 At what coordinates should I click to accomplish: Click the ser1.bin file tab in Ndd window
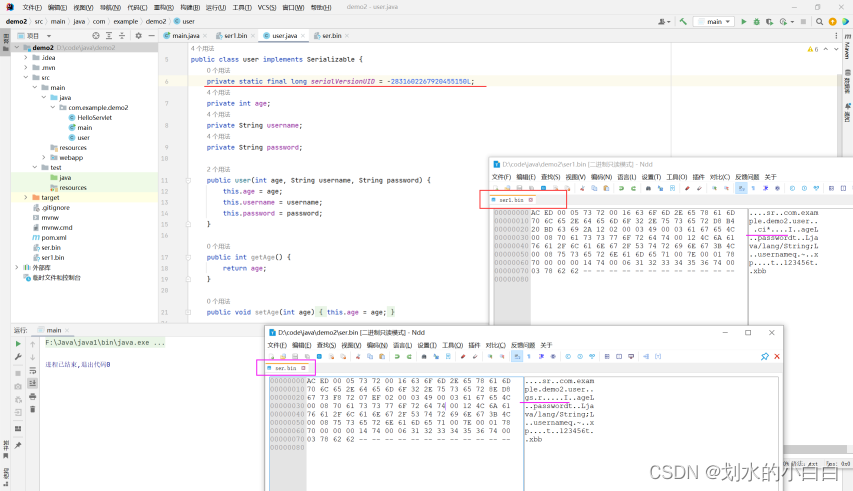tap(511, 200)
